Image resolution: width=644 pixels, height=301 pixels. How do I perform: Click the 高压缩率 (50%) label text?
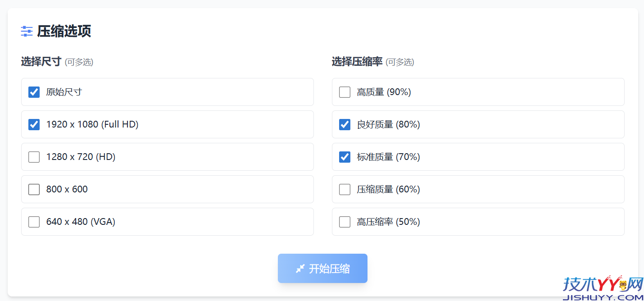click(388, 222)
